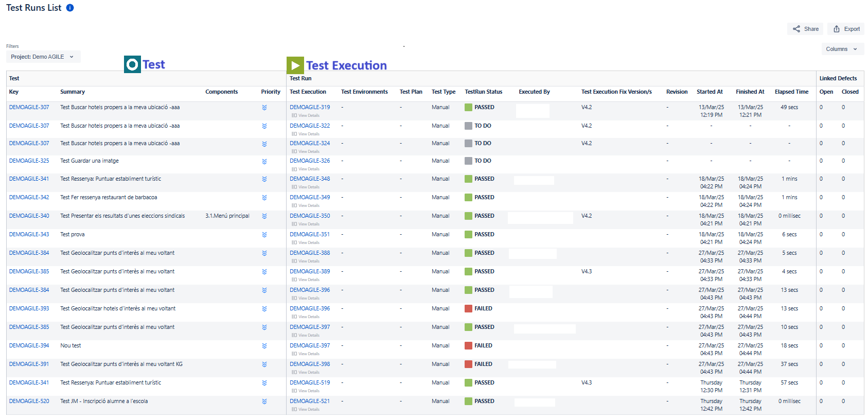This screenshot has width=868, height=419.
Task: Click View Details under DEMOAGILE-349
Action: (x=306, y=205)
